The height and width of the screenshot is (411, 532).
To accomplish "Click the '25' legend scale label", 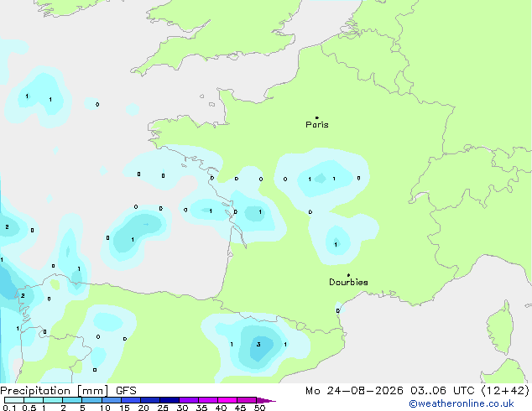I will coord(163,408).
